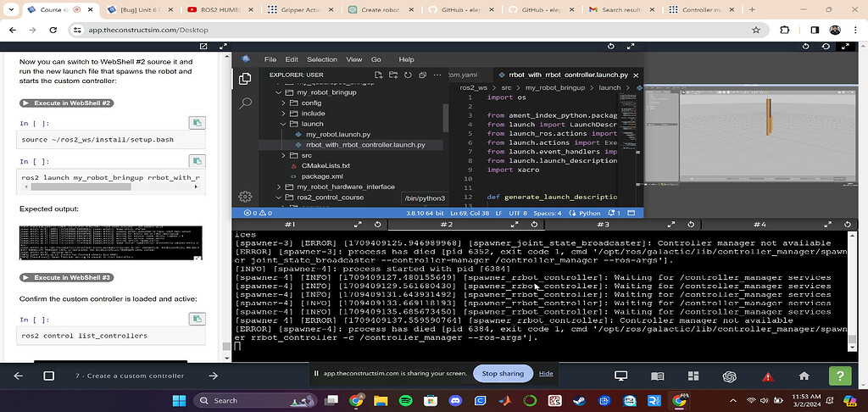868x412 pixels.
Task: Open the book icon in the bottom bar
Action: tap(657, 376)
